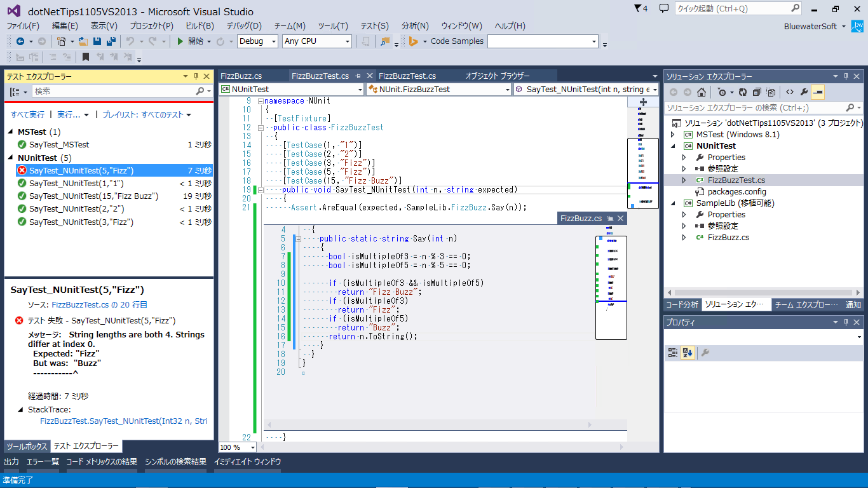Click the すべて実行 link in Test Explorer
The height and width of the screenshot is (488, 868).
pyautogui.click(x=27, y=115)
